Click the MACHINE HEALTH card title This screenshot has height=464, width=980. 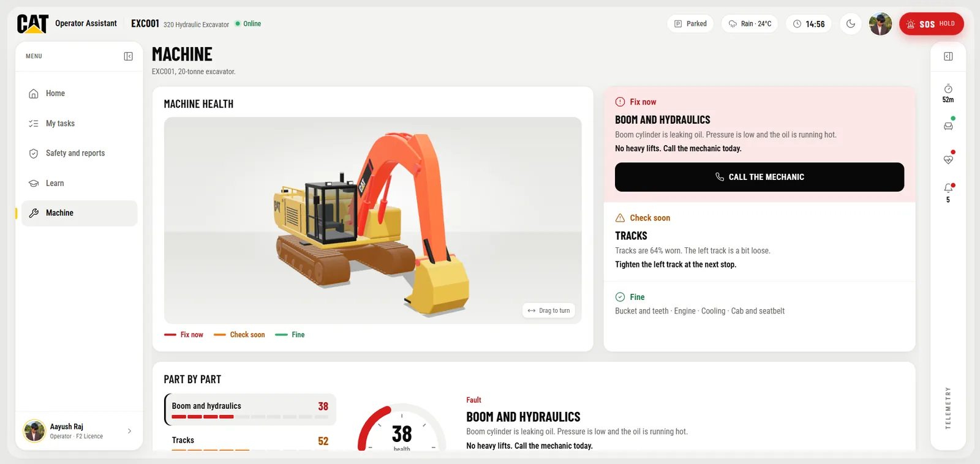pos(198,104)
